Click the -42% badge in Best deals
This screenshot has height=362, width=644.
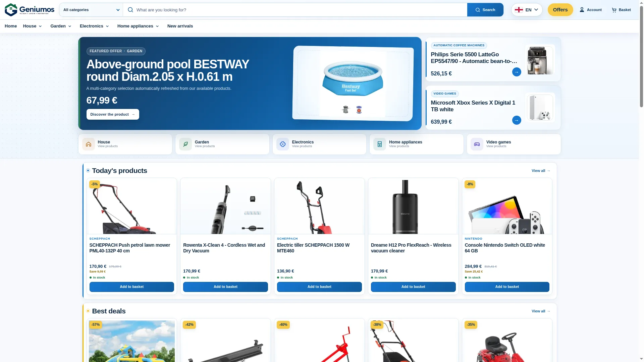coord(190,325)
